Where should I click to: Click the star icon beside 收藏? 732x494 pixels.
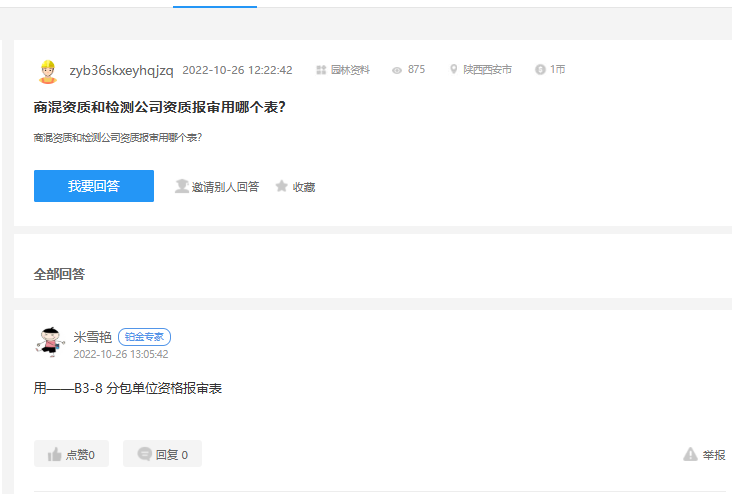pos(282,186)
